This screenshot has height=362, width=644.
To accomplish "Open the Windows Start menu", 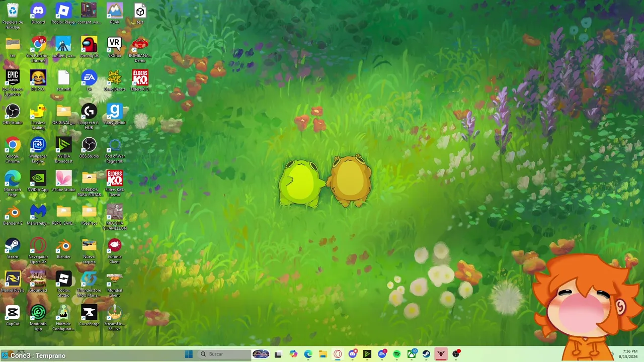I will click(189, 354).
